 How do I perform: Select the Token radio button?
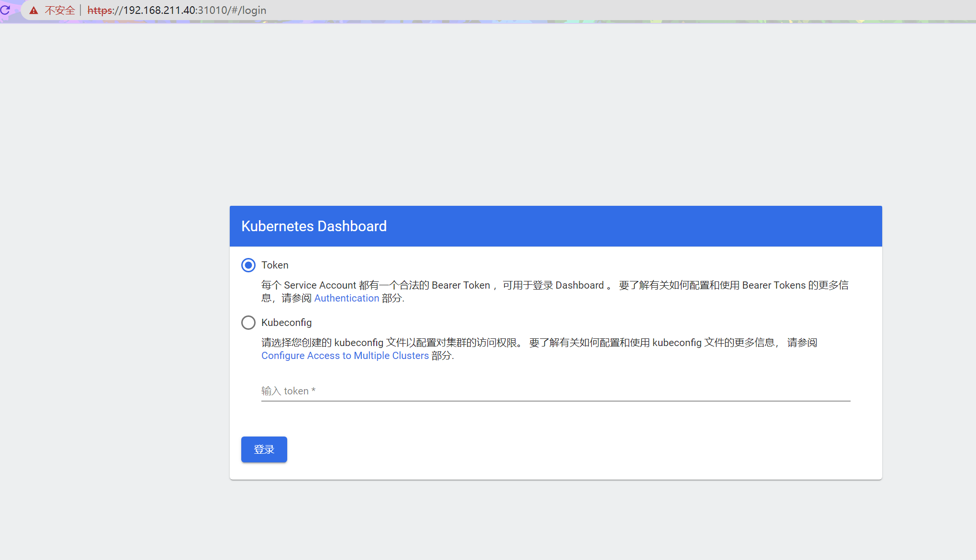[248, 265]
